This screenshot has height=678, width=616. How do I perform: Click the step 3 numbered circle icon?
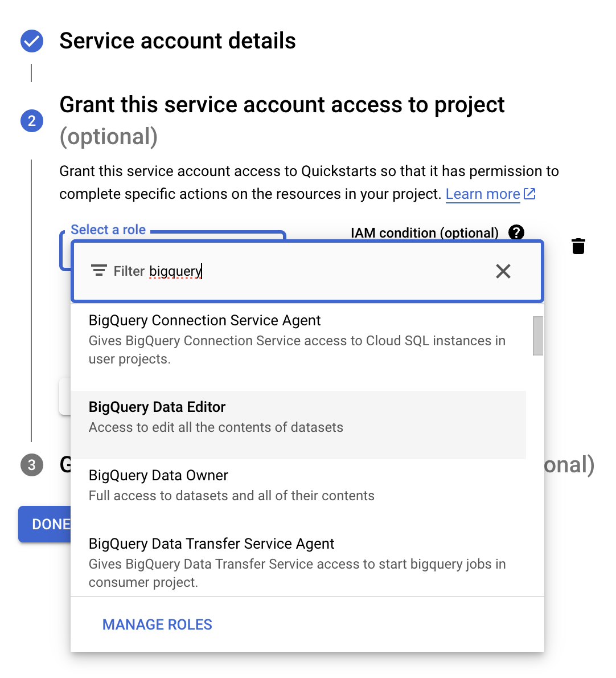coord(31,465)
